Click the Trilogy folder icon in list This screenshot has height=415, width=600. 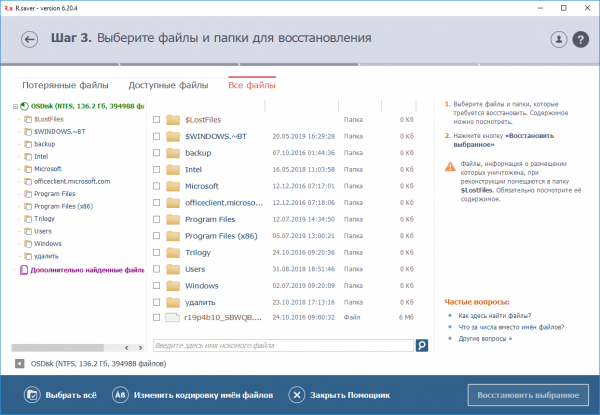pos(173,252)
